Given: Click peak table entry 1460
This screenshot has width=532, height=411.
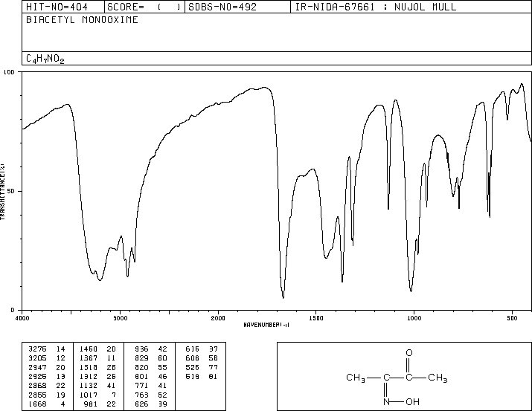Looking at the screenshot, I should pos(89,349).
